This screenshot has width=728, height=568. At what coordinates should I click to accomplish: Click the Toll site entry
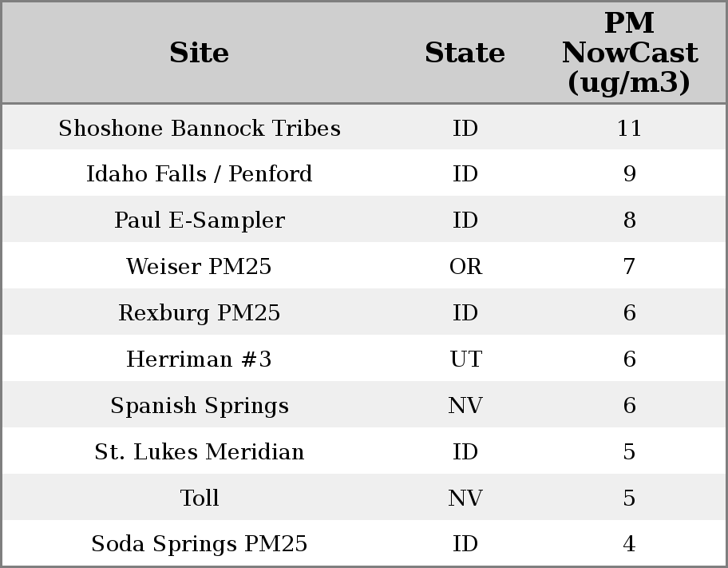pos(199,498)
